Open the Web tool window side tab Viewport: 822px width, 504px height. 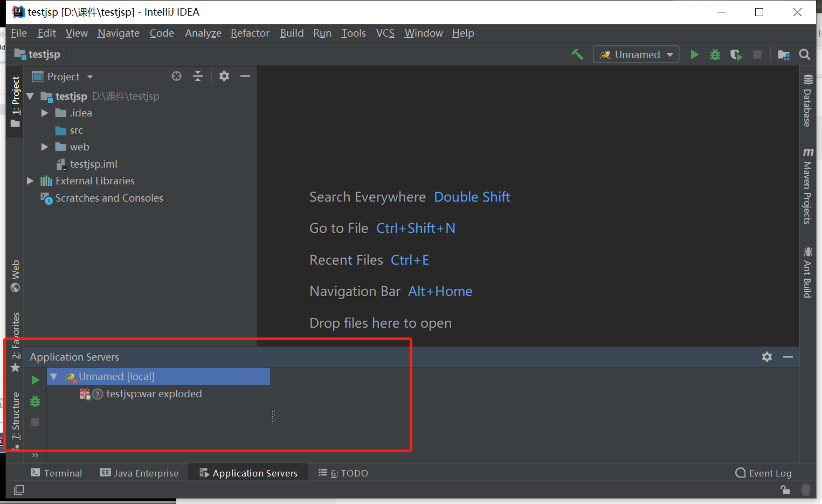(15, 276)
